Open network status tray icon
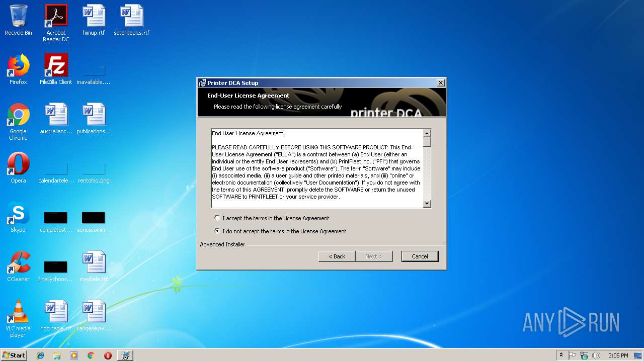 pyautogui.click(x=584, y=355)
